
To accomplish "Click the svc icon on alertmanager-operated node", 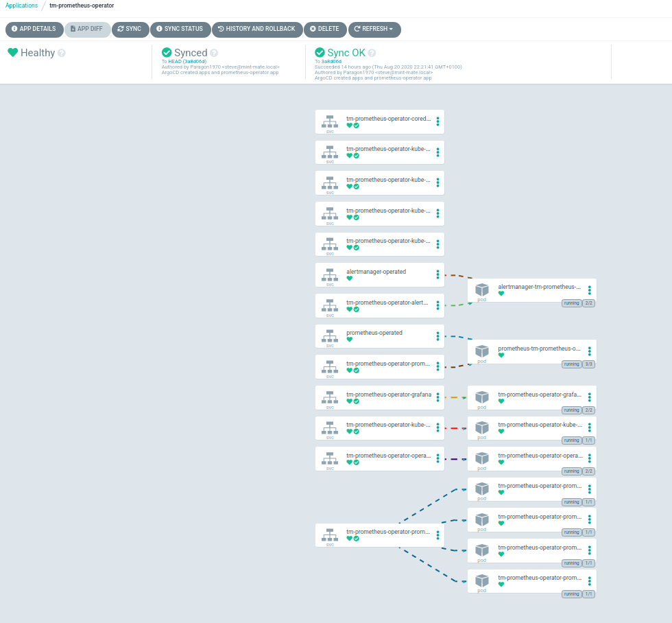I will [x=330, y=273].
